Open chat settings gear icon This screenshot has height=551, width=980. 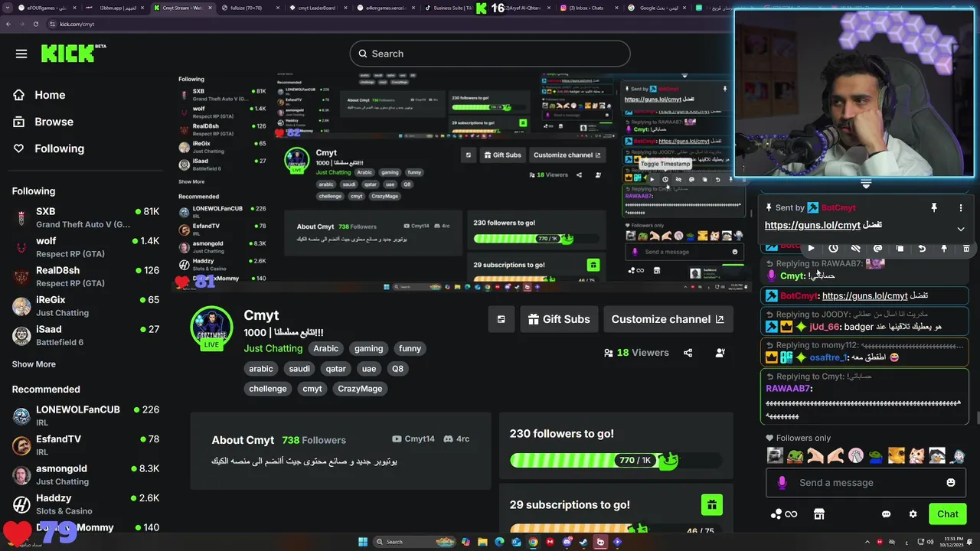pyautogui.click(x=913, y=514)
